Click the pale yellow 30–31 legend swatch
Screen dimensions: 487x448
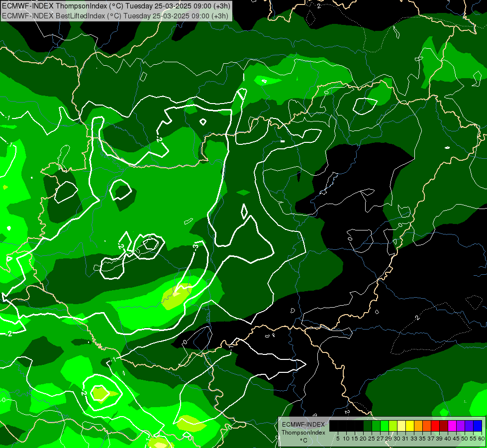click(x=401, y=426)
